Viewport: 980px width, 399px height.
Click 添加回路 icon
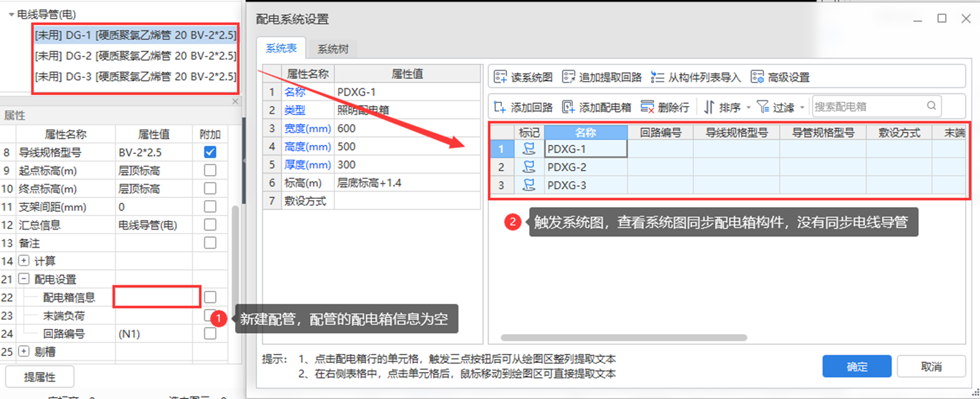(x=501, y=107)
